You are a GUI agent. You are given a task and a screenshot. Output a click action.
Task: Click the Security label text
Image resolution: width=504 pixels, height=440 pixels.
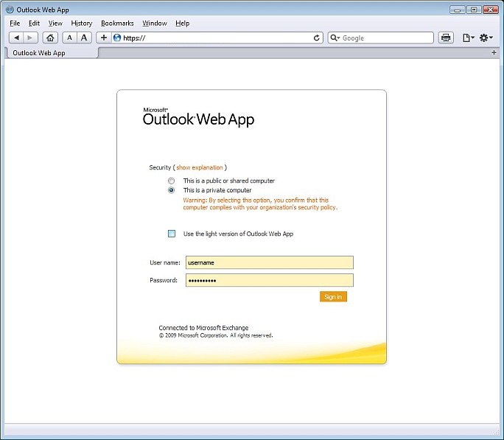coord(160,167)
